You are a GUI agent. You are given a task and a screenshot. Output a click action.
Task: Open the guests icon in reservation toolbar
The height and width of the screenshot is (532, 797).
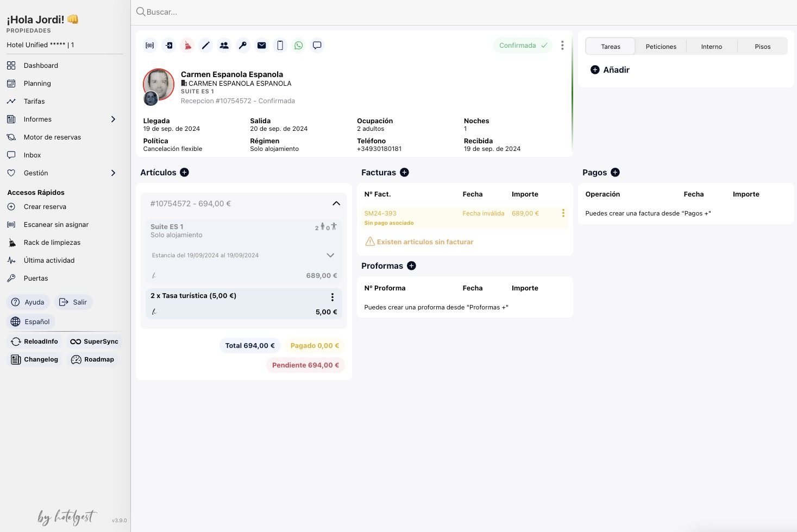224,46
